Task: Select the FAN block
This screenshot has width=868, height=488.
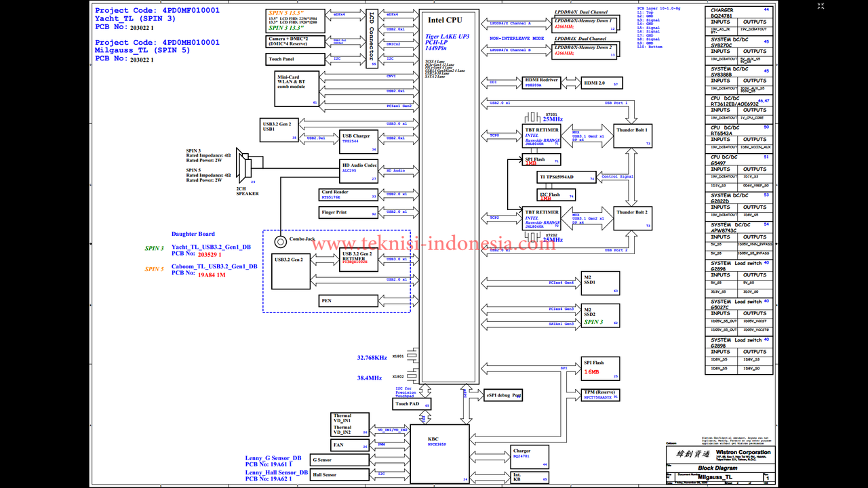Action: (350, 445)
